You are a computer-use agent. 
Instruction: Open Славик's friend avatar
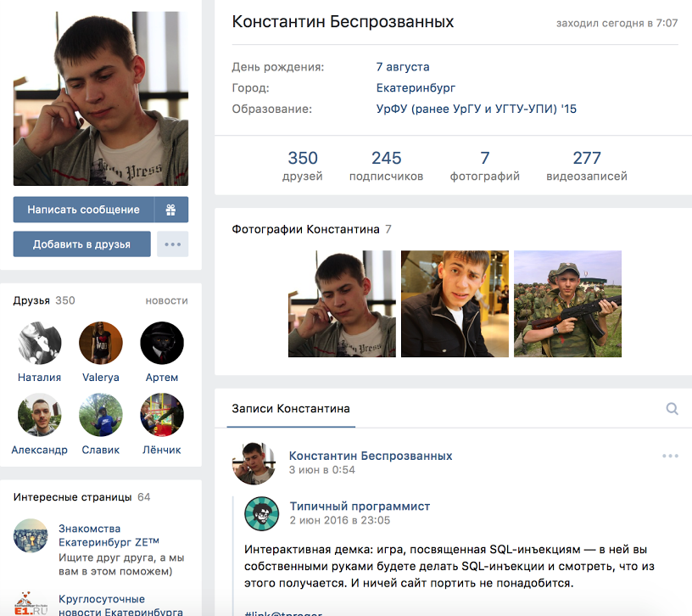tap(101, 415)
